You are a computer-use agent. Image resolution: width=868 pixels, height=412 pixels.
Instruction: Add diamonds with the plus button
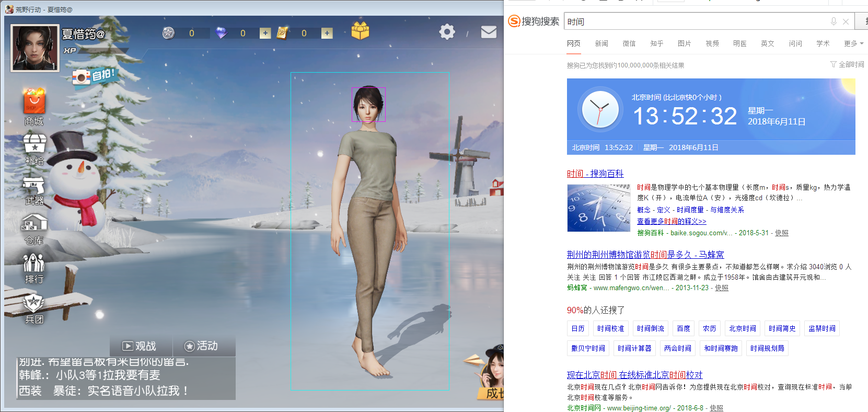pyautogui.click(x=265, y=33)
